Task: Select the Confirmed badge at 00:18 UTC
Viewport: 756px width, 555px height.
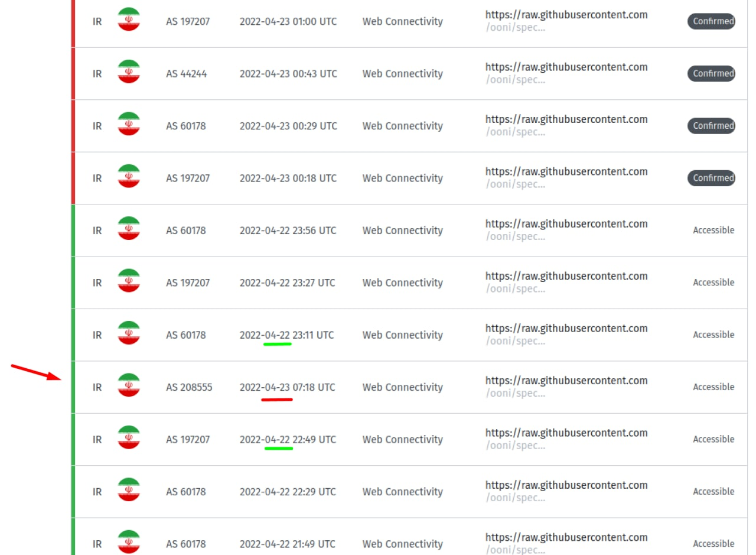Action: click(711, 178)
